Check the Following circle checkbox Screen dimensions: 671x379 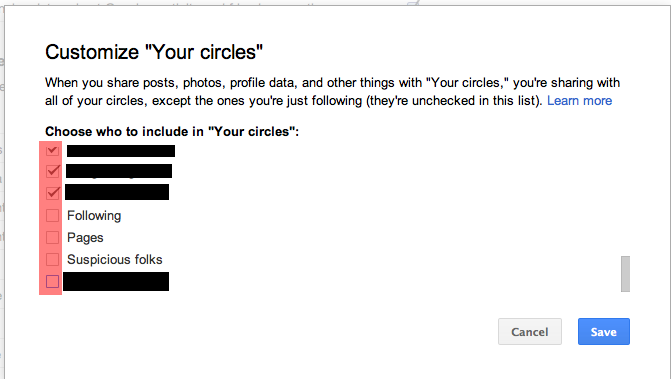52,215
